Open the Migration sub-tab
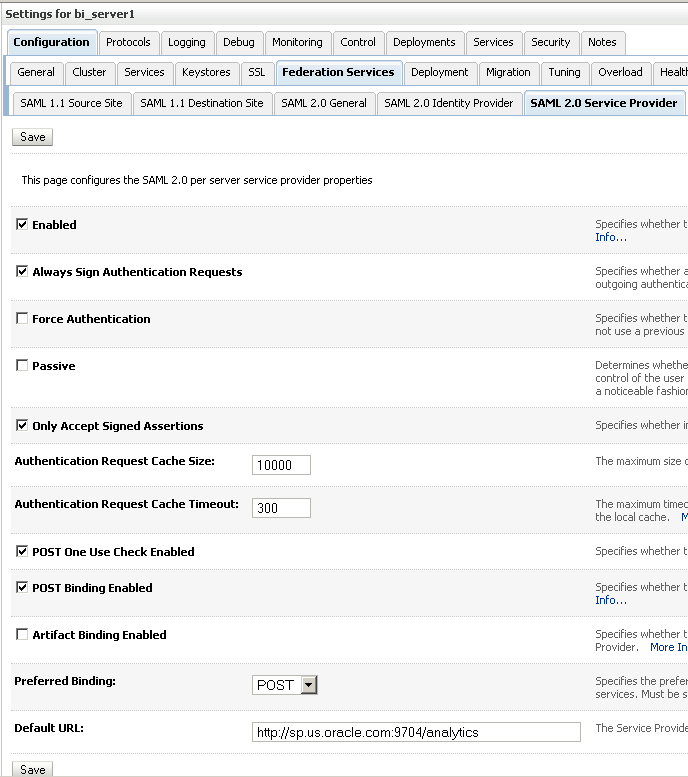This screenshot has width=688, height=777. tap(508, 72)
